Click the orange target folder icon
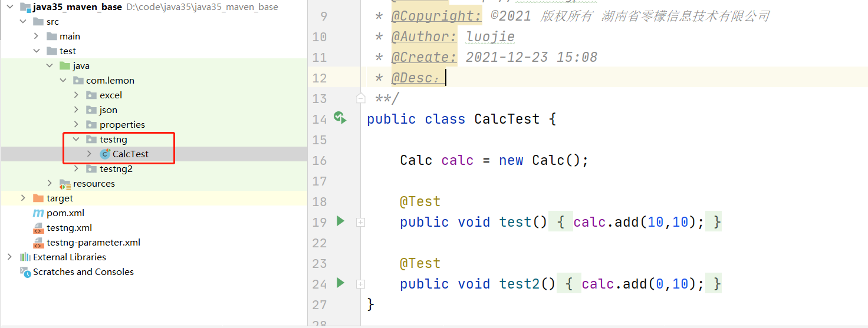868x328 pixels. tap(38, 198)
